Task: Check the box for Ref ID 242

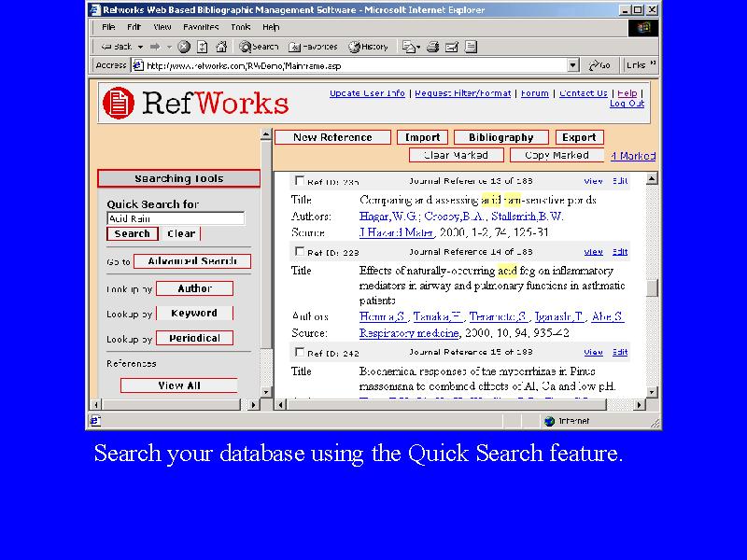Action: pos(300,352)
